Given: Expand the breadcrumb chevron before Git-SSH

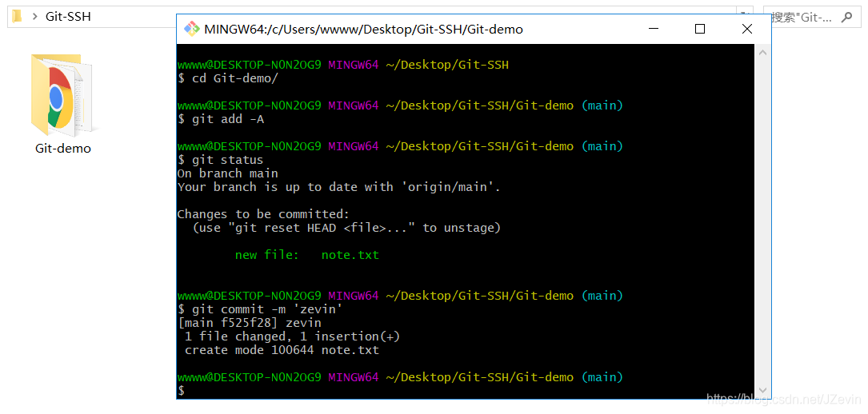Looking at the screenshot, I should (34, 17).
